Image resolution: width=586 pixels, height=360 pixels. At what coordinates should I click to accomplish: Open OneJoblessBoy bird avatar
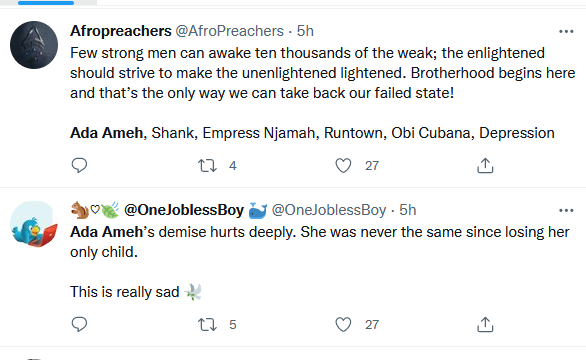click(x=34, y=224)
